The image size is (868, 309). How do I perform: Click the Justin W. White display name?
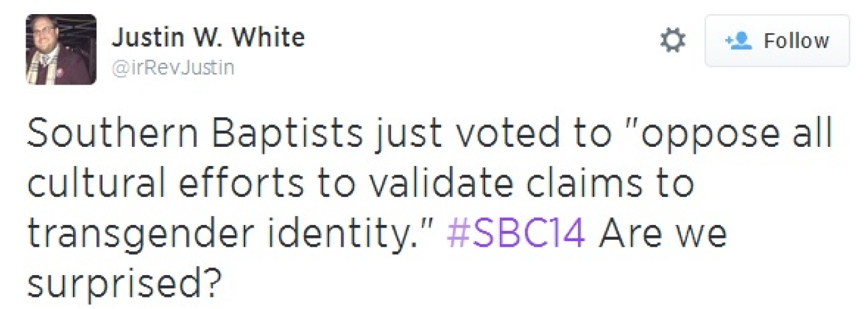pos(208,39)
